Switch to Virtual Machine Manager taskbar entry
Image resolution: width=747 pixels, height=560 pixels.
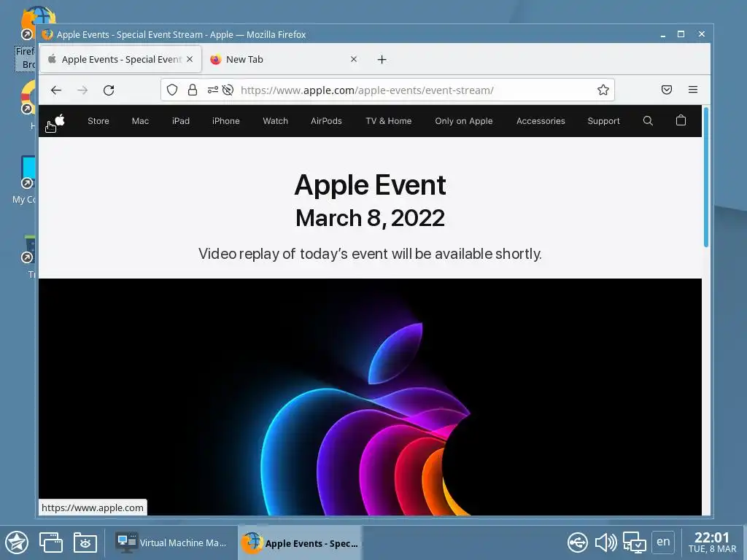[171, 542]
